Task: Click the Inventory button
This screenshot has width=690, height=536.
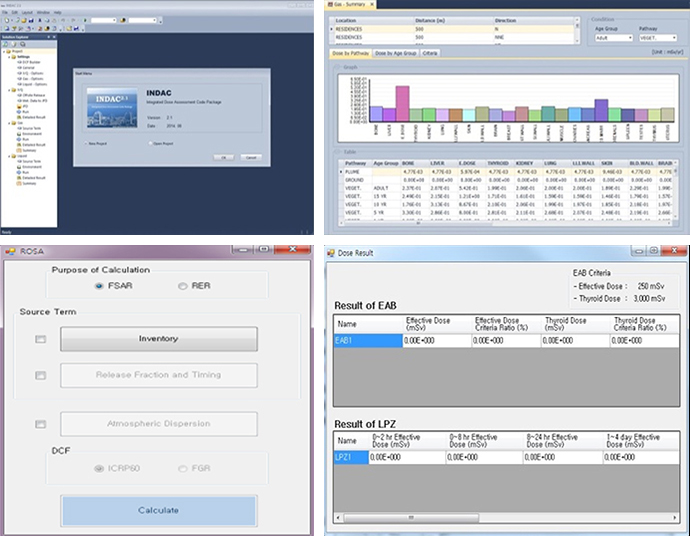Action: (x=158, y=339)
